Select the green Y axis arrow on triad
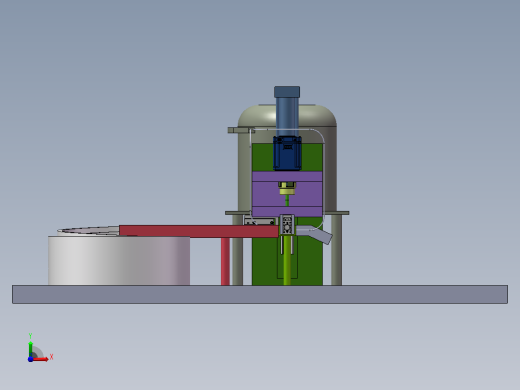The image size is (520, 390). pos(31,348)
